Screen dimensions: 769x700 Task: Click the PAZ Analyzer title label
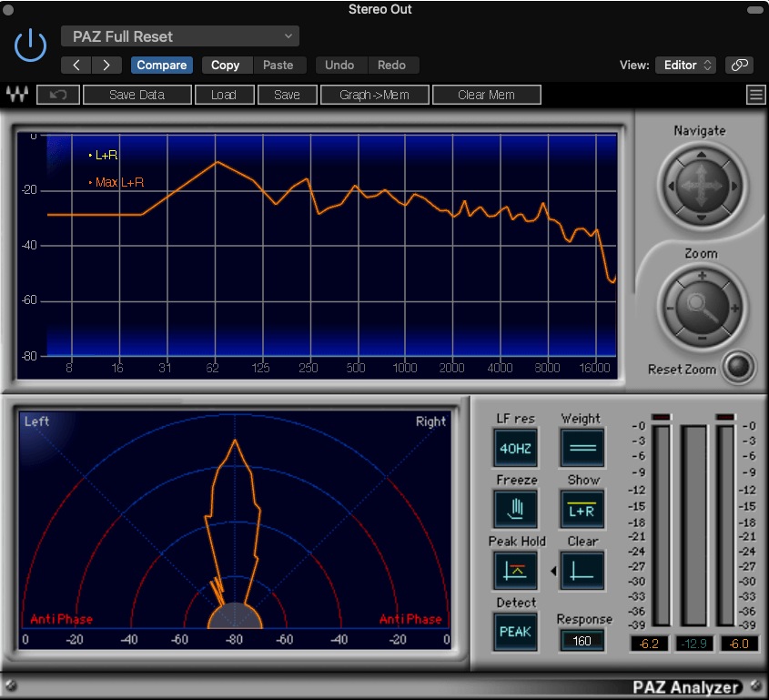[685, 687]
